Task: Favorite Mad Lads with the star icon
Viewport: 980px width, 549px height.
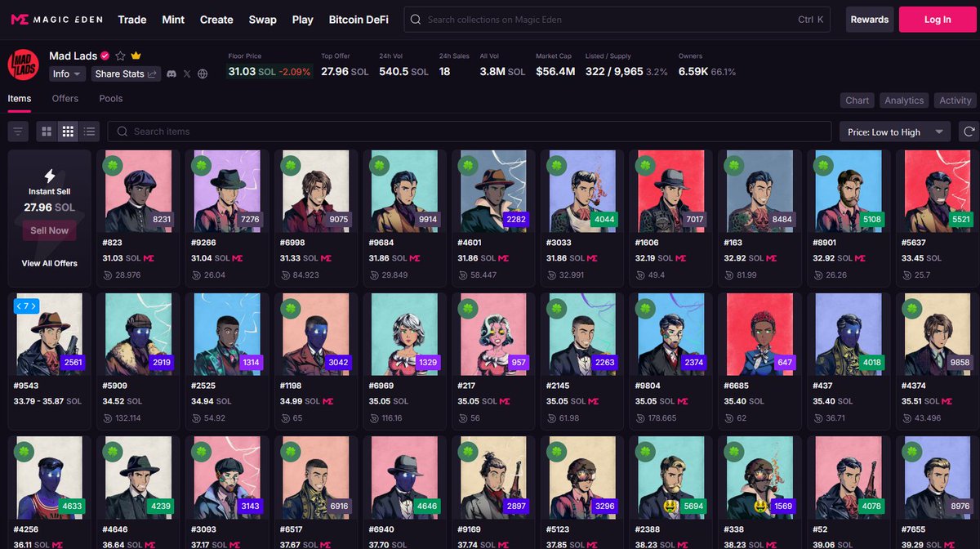Action: coord(120,56)
